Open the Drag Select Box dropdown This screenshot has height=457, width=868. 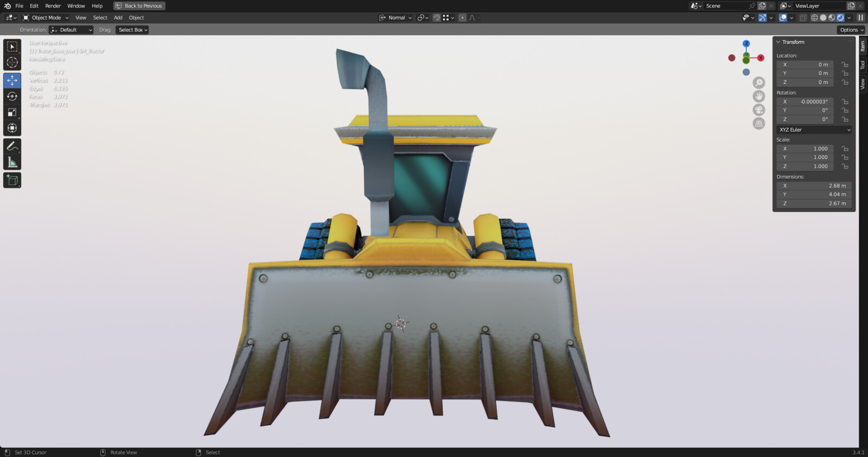pyautogui.click(x=133, y=30)
